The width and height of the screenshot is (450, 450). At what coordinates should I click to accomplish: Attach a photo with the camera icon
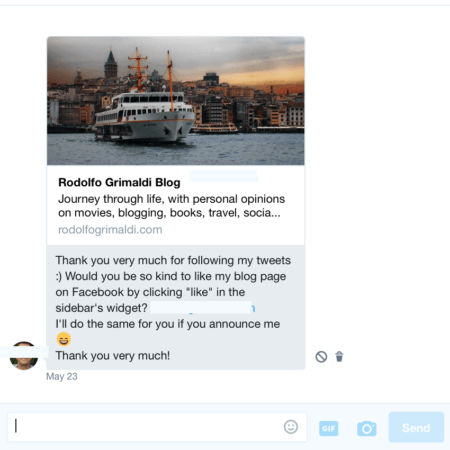coord(367,428)
